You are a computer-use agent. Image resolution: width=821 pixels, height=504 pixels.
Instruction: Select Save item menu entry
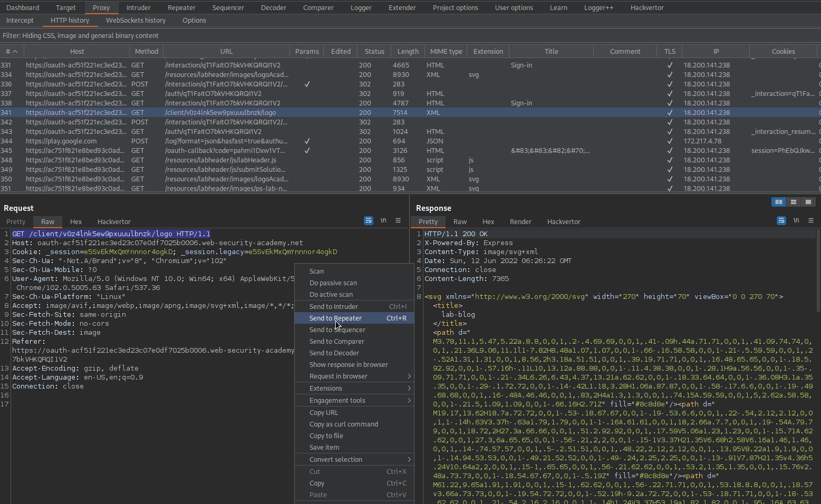(x=354, y=448)
